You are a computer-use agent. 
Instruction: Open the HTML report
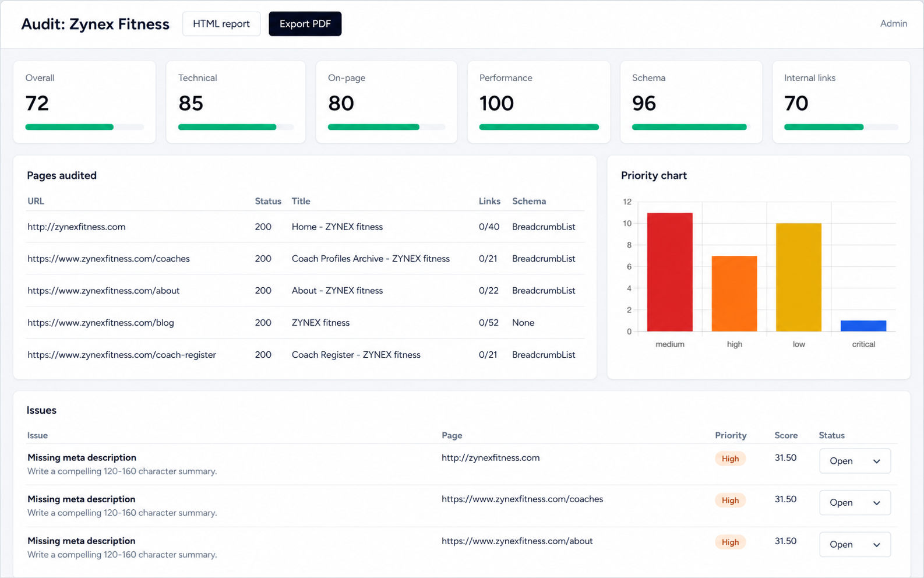221,24
